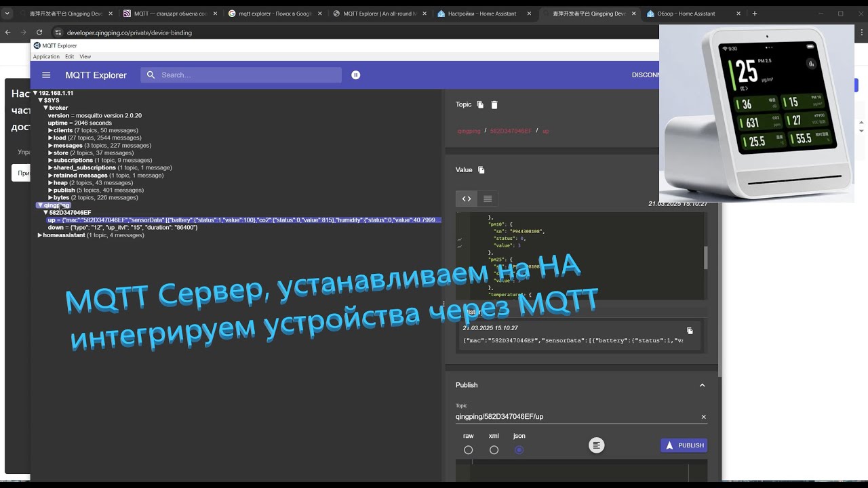Click the history message payload text
This screenshot has width=868, height=488.
click(x=573, y=340)
